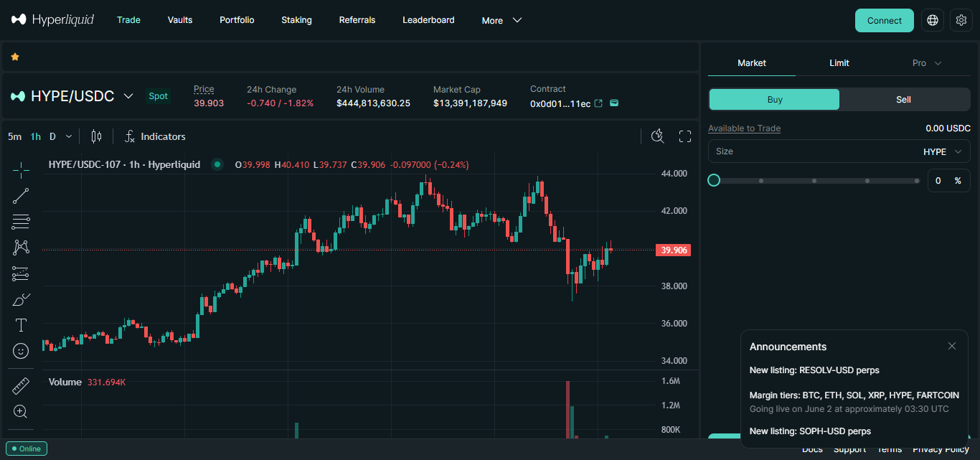Click the 39.906 price label on axis

click(x=674, y=250)
